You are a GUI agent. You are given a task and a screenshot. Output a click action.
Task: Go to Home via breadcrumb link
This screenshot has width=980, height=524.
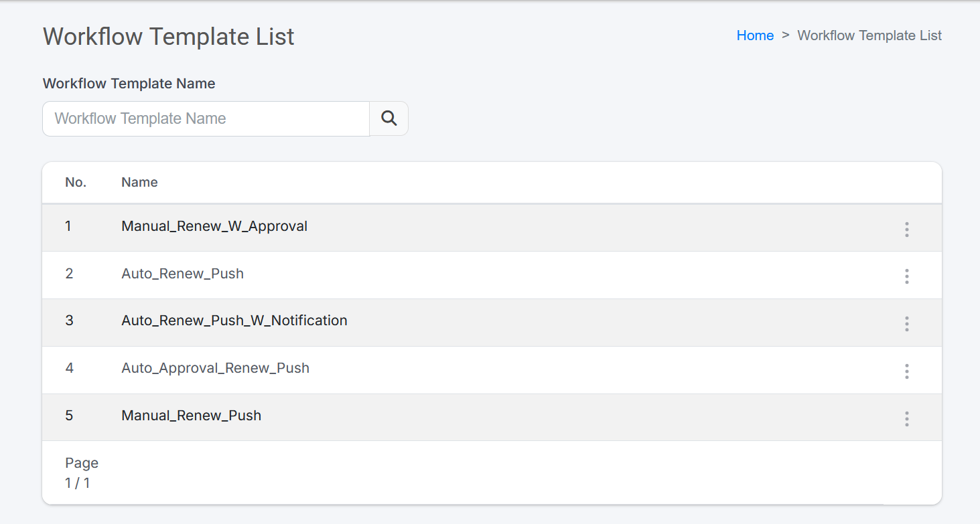click(x=755, y=35)
